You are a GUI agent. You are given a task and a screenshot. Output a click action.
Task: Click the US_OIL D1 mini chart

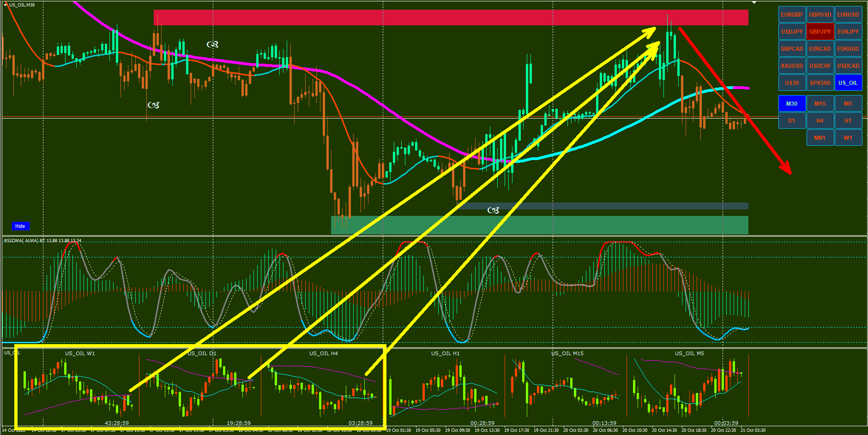tap(201, 387)
